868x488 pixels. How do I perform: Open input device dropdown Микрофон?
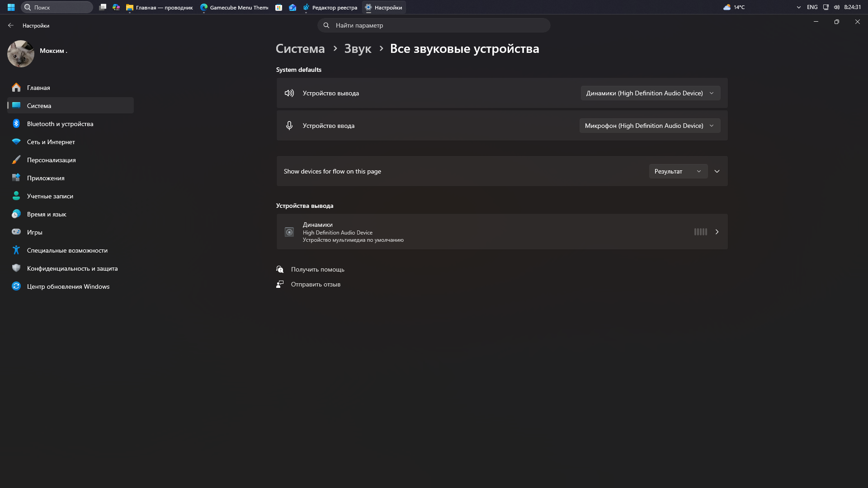click(x=650, y=126)
